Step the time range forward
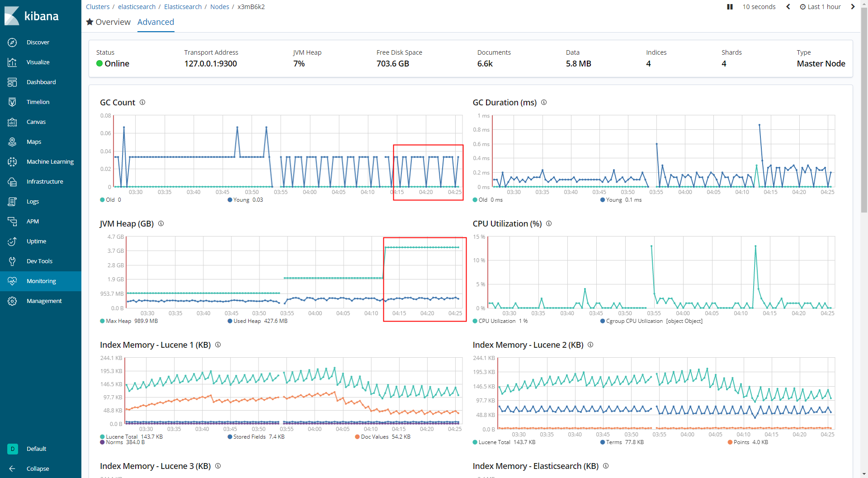Screen dimensions: 868x478 pyautogui.click(x=853, y=7)
